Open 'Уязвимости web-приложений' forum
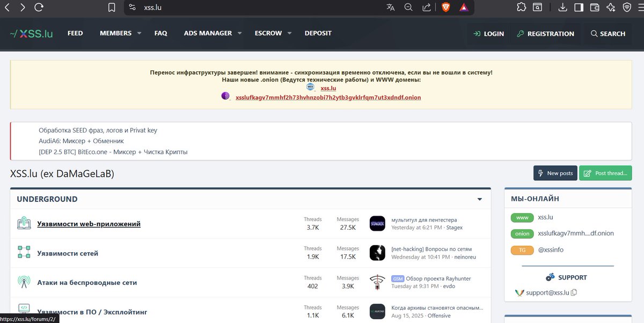This screenshot has width=644, height=323. click(x=89, y=224)
